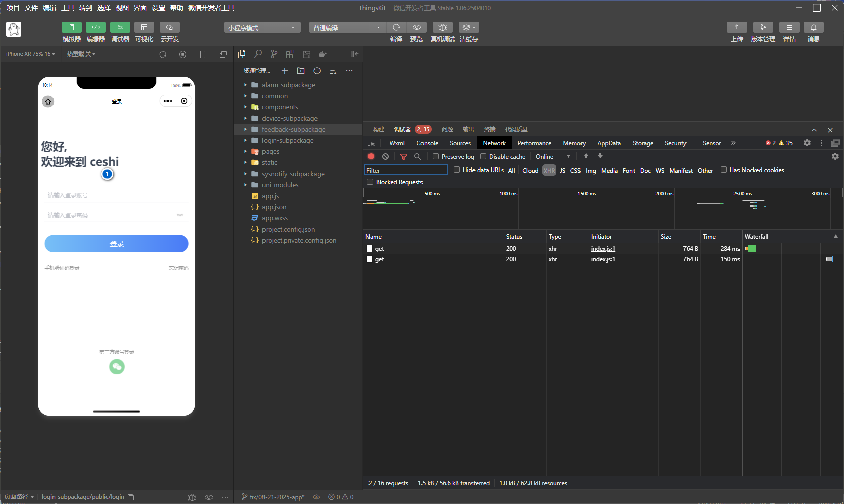Create new file in resource manager

coord(285,71)
